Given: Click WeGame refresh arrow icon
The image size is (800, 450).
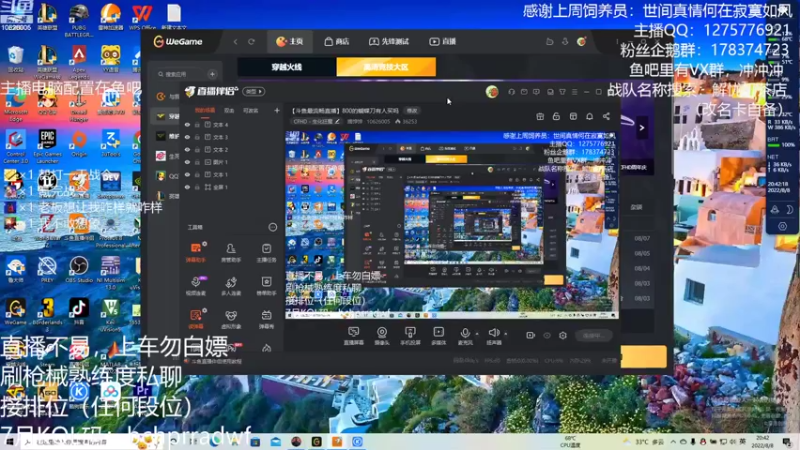Looking at the screenshot, I should [x=251, y=41].
